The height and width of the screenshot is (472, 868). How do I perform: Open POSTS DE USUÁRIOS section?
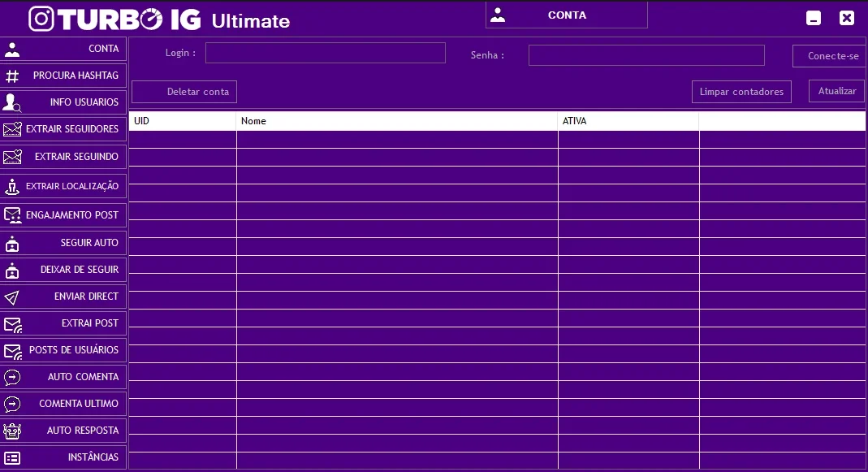pyautogui.click(x=63, y=350)
